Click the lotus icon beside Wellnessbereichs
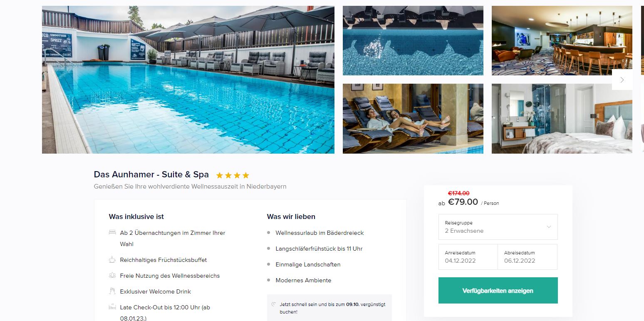The image size is (644, 321). coord(112,275)
